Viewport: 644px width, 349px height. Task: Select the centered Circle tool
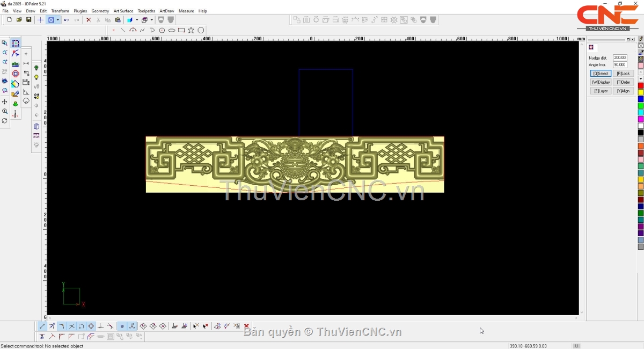click(162, 31)
